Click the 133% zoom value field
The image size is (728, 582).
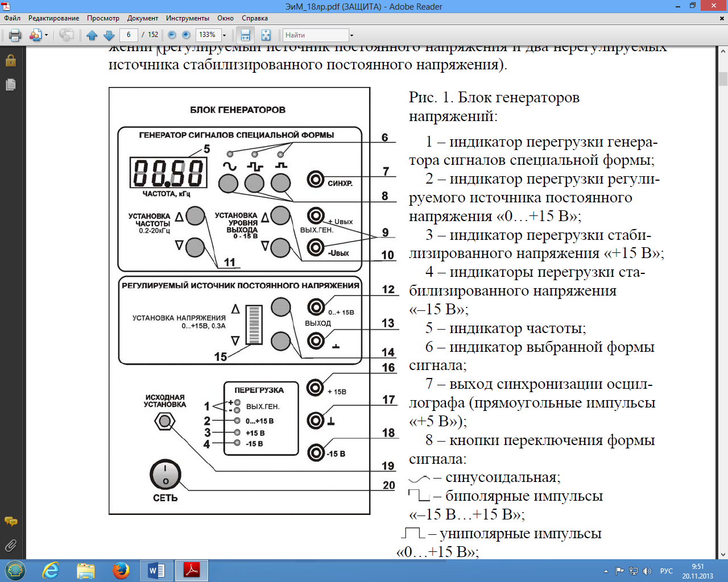pos(208,35)
